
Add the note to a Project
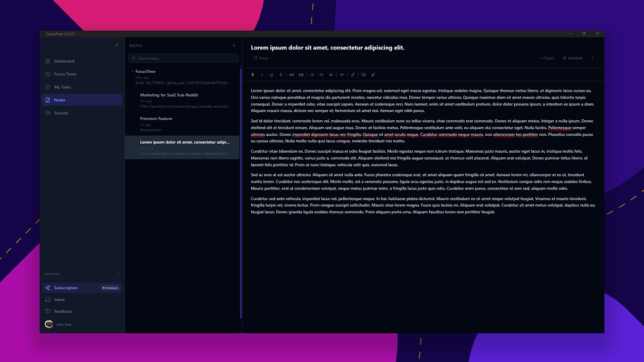coord(547,58)
